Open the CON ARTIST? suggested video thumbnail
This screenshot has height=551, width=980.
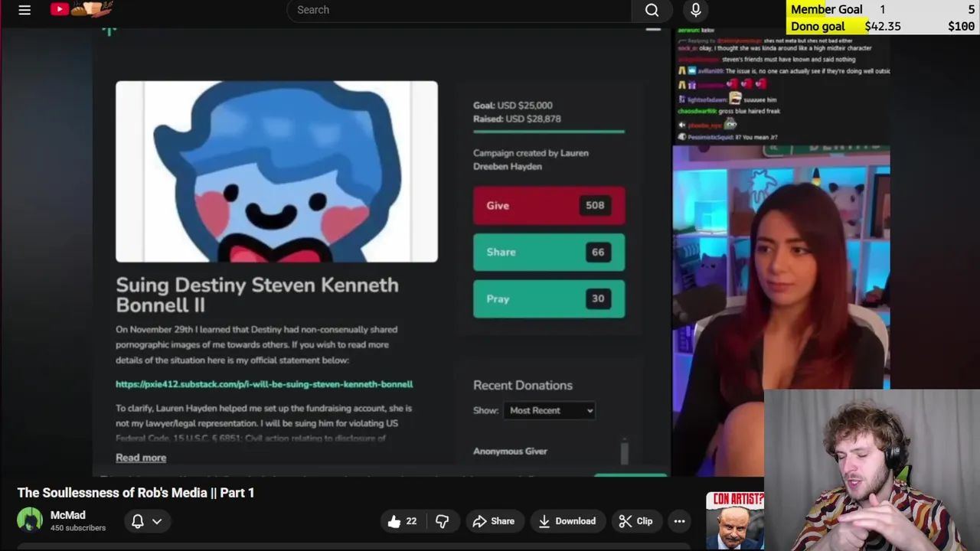[735, 521]
